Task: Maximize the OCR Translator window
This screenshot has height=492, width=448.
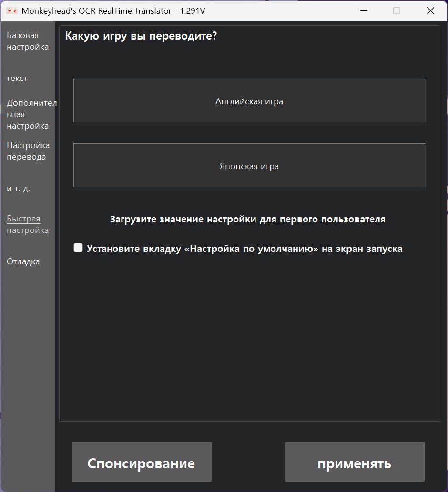Action: pyautogui.click(x=397, y=10)
